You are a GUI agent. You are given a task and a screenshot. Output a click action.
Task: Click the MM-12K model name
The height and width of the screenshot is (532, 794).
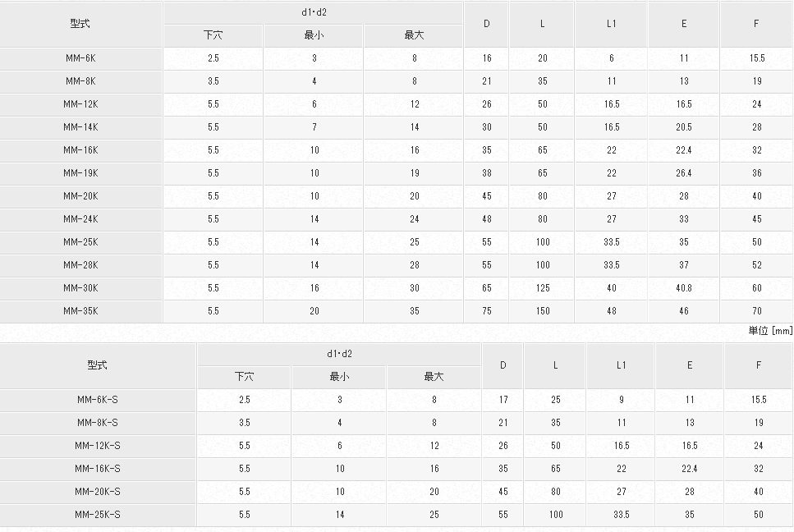(80, 104)
